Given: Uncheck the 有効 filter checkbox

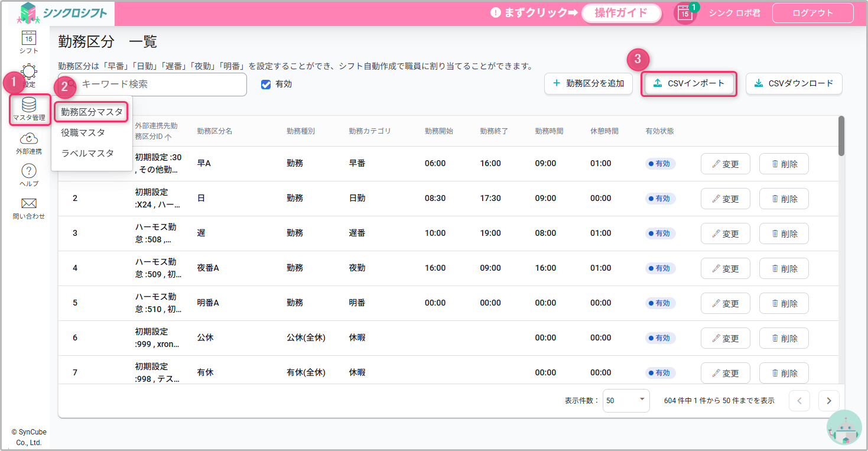Looking at the screenshot, I should point(266,85).
